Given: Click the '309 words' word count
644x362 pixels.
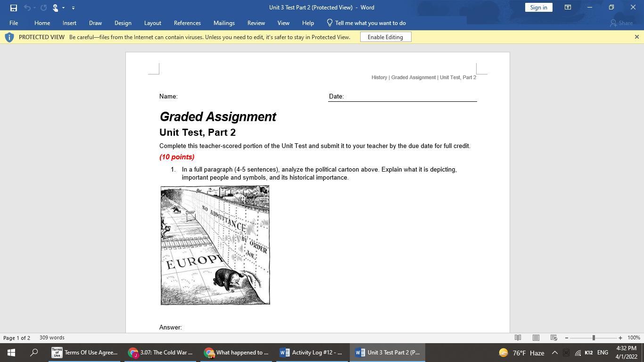Looking at the screenshot, I should (52, 338).
